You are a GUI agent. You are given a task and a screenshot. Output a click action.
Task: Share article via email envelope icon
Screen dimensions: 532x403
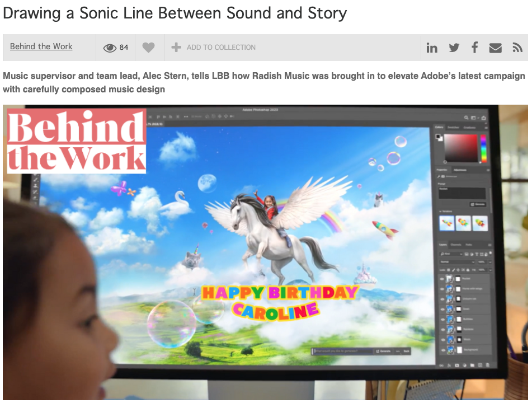coord(495,48)
